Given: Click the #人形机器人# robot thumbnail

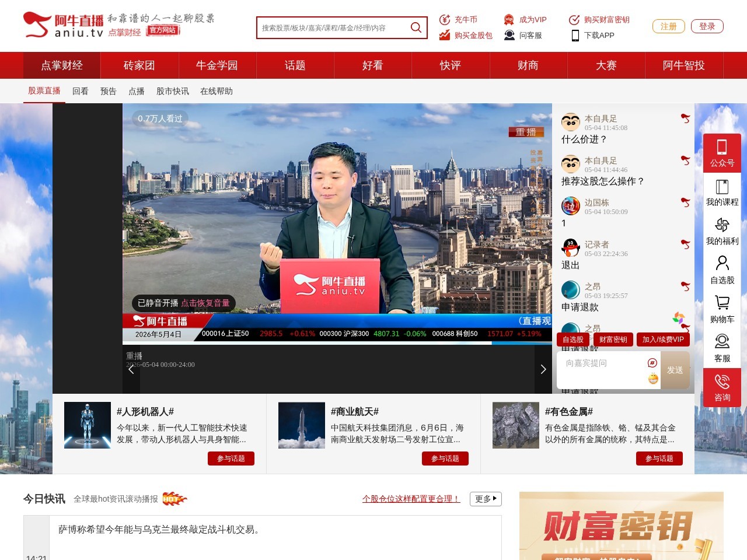Looking at the screenshot, I should 88,425.
